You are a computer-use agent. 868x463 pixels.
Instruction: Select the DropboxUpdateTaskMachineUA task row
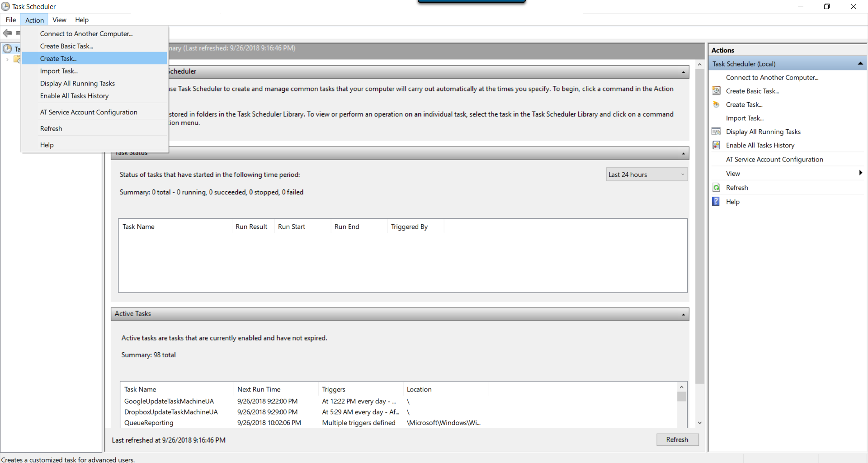(399, 412)
